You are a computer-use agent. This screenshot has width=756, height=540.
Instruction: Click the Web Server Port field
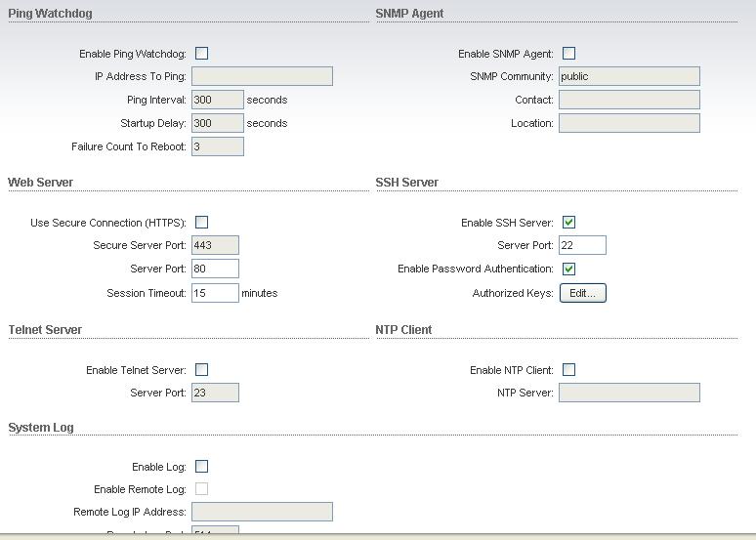coord(215,269)
